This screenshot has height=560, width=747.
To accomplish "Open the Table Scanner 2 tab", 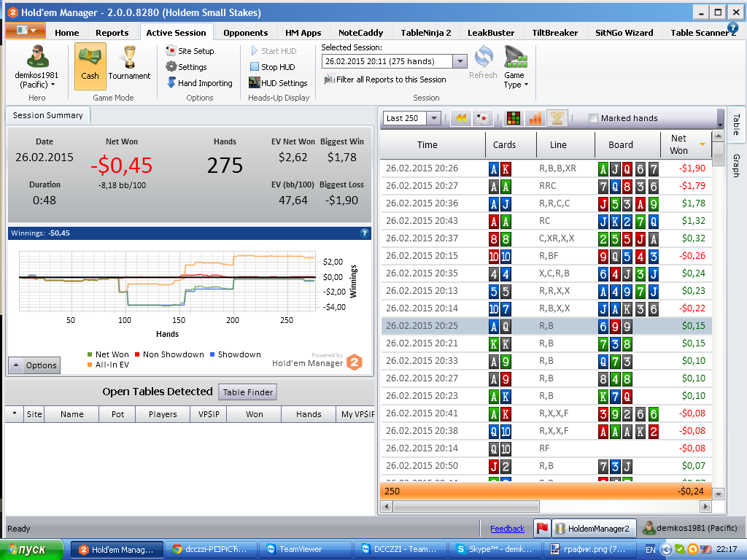I will pos(703,33).
